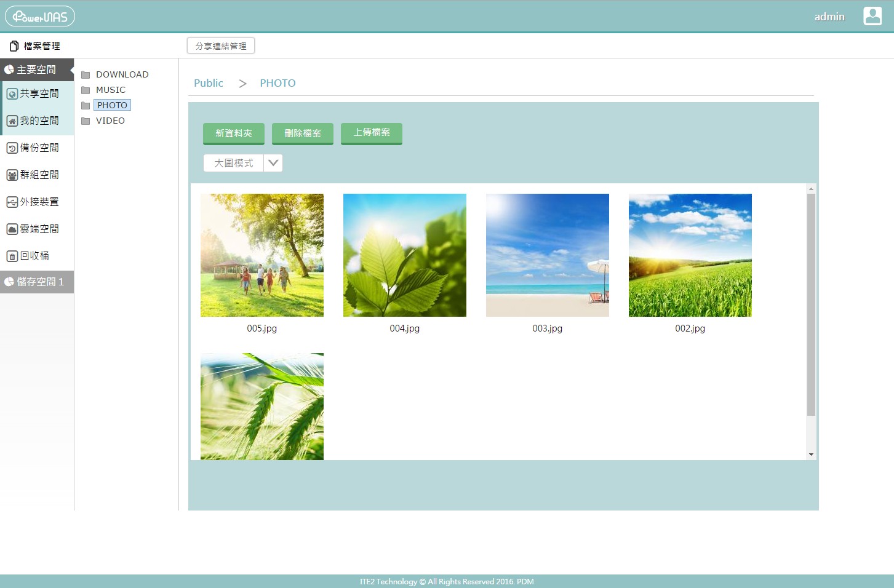
Task: Select the 004.jpg leaf thumbnail
Action: click(405, 255)
